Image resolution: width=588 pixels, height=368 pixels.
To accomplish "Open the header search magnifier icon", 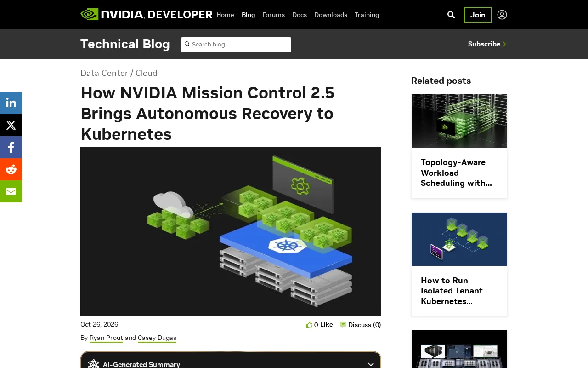I will click(x=451, y=15).
